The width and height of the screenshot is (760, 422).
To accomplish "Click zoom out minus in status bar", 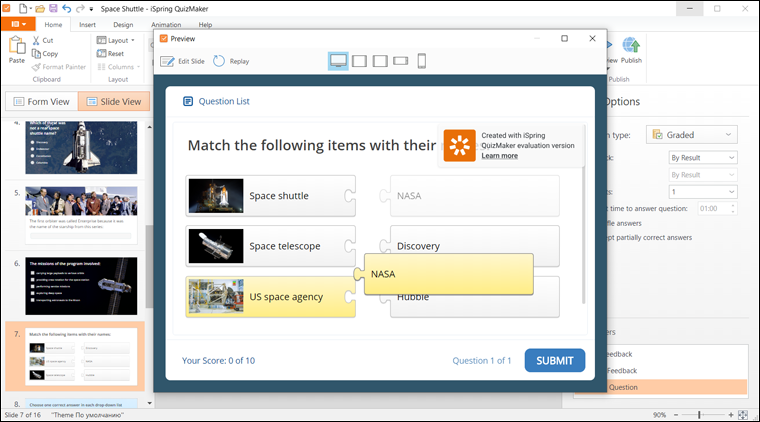I will 676,415.
